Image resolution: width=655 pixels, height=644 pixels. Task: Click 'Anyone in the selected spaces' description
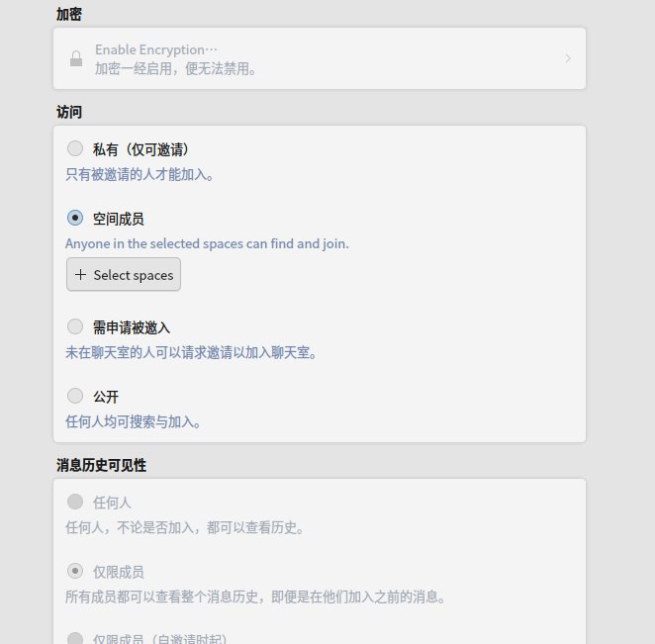click(x=207, y=243)
